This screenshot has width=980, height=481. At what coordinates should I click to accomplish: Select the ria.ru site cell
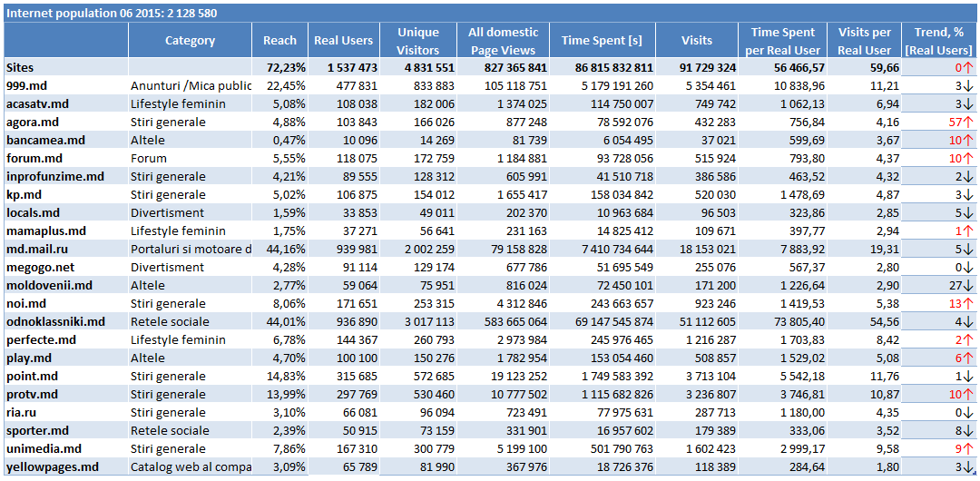(x=65, y=412)
